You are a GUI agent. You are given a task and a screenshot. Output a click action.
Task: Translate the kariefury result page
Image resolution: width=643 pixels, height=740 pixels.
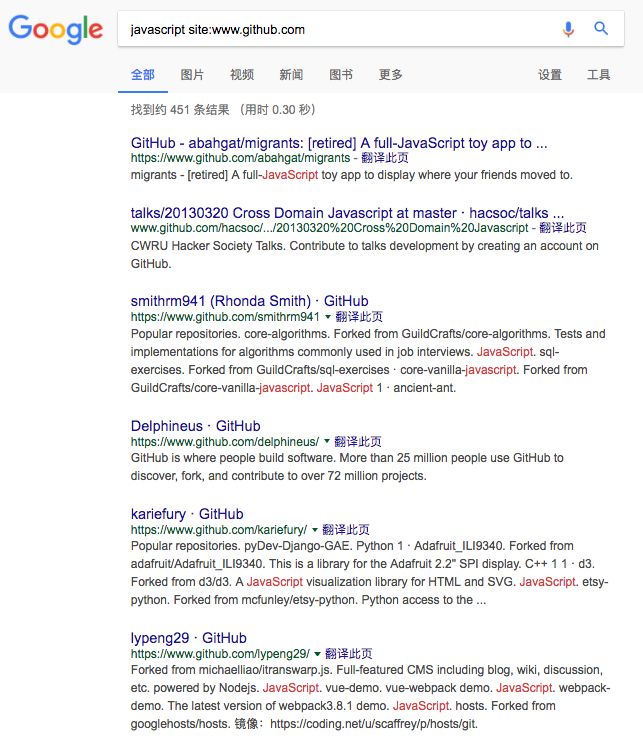pyautogui.click(x=346, y=530)
